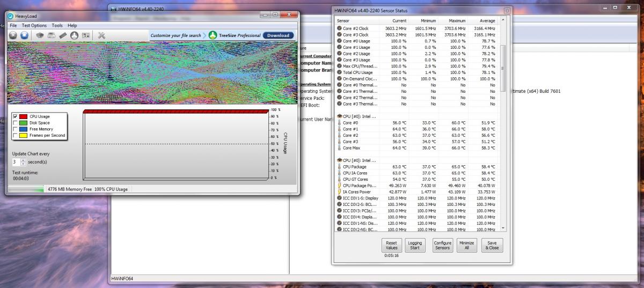Click the ICC DIV3: PCIe clock icon
This screenshot has width=644, height=288.
[339, 211]
